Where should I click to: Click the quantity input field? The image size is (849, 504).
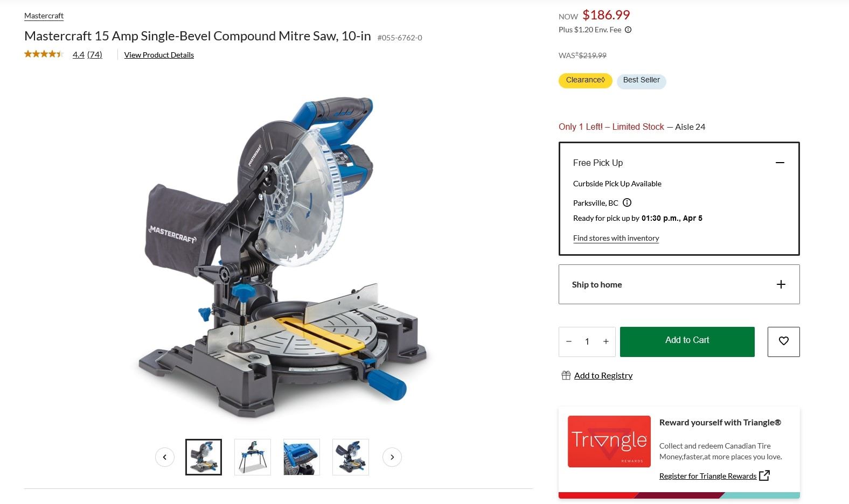587,341
